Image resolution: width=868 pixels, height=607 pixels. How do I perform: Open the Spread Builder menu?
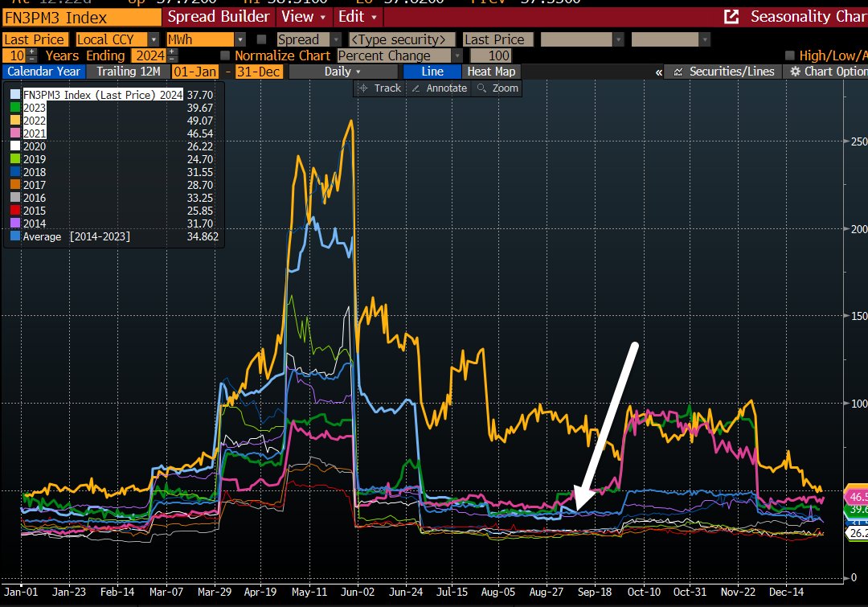218,17
